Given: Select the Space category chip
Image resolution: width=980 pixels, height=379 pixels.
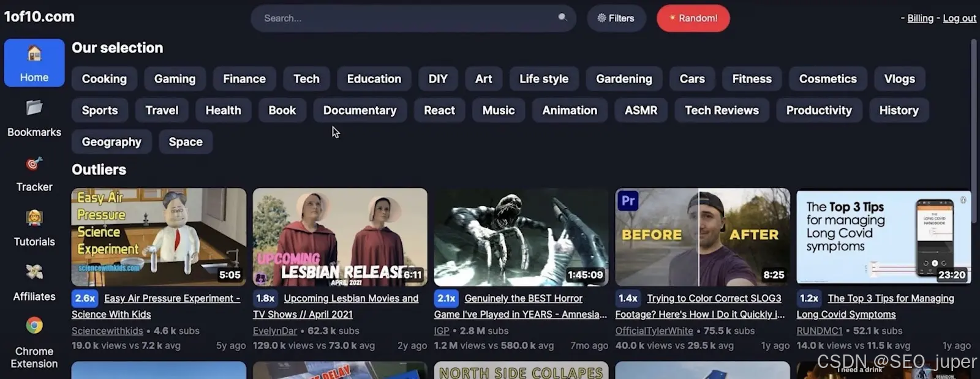Looking at the screenshot, I should click(x=186, y=142).
